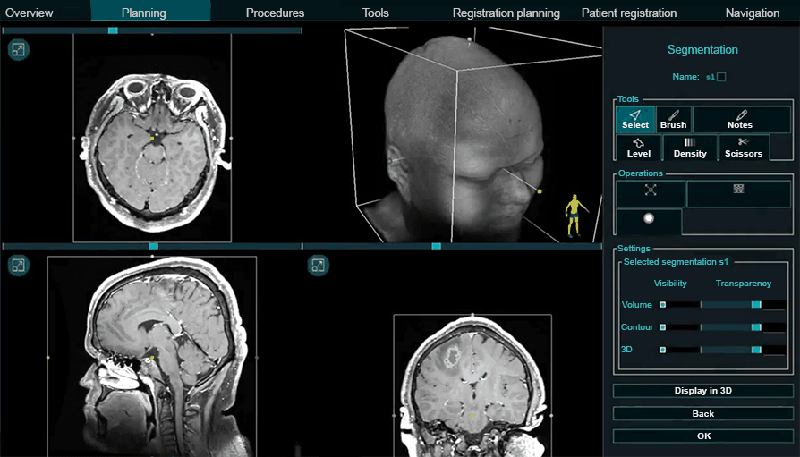This screenshot has height=457, width=800.
Task: Toggle Volume visibility
Action: [662, 305]
